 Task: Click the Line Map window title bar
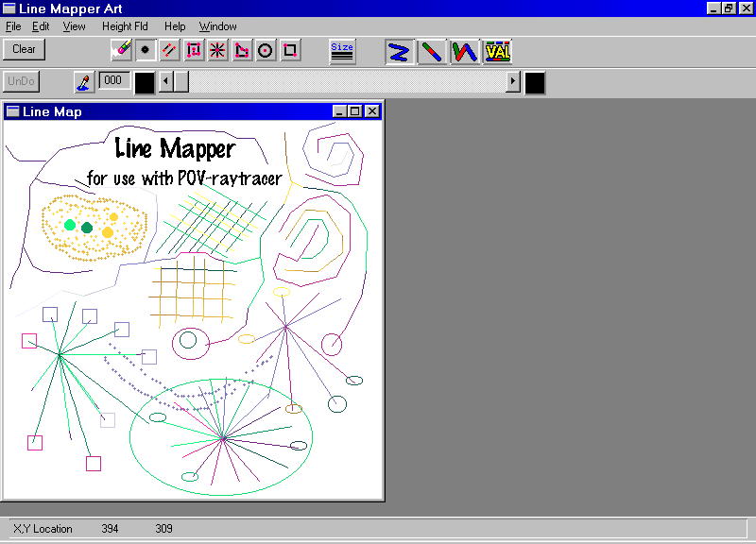point(193,111)
